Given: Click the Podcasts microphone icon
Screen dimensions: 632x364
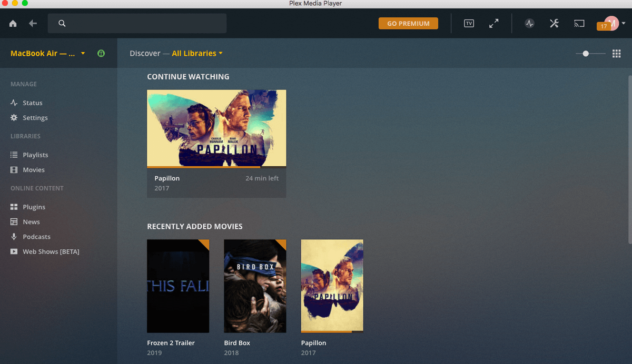Looking at the screenshot, I should click(x=14, y=237).
